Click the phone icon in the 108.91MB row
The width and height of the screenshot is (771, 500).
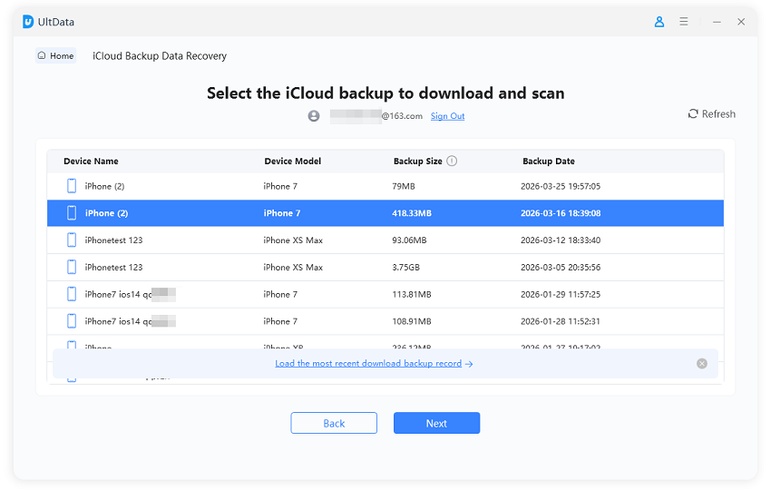pos(71,321)
